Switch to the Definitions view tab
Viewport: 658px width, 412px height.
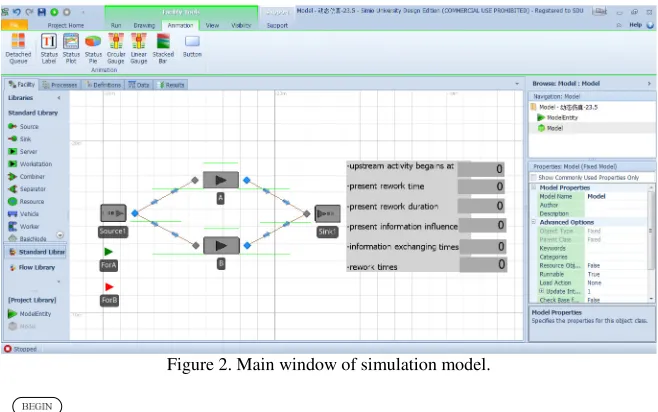(104, 85)
